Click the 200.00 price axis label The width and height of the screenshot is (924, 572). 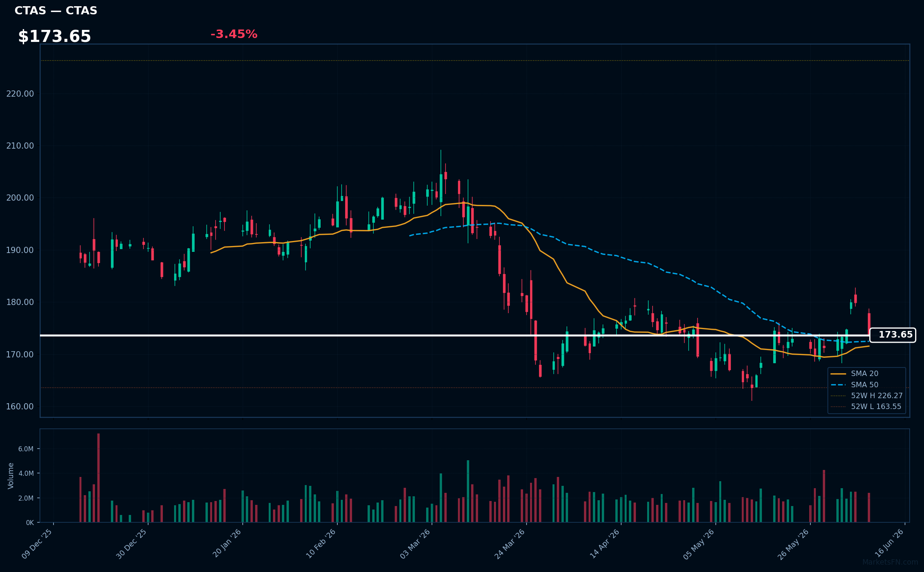pos(20,198)
